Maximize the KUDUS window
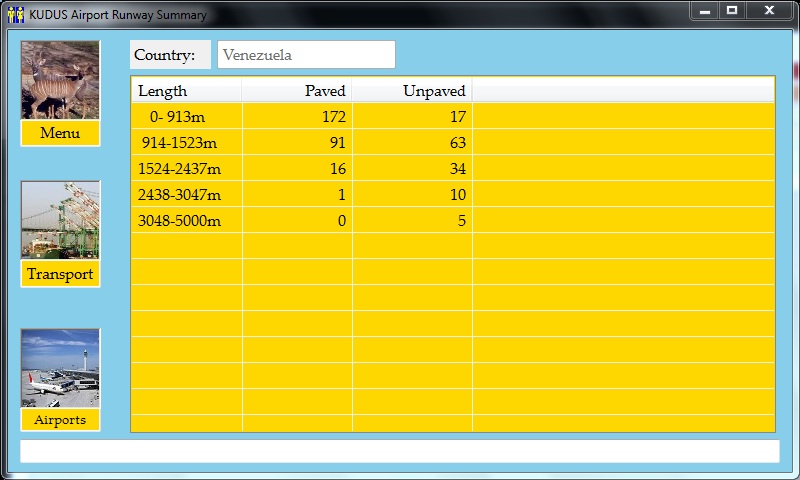The image size is (800, 480). pyautogui.click(x=732, y=10)
